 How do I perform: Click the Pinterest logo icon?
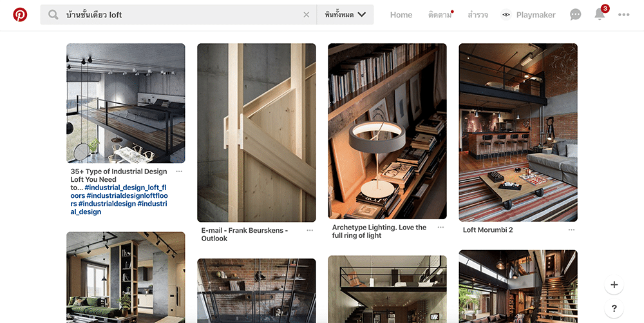pyautogui.click(x=20, y=15)
